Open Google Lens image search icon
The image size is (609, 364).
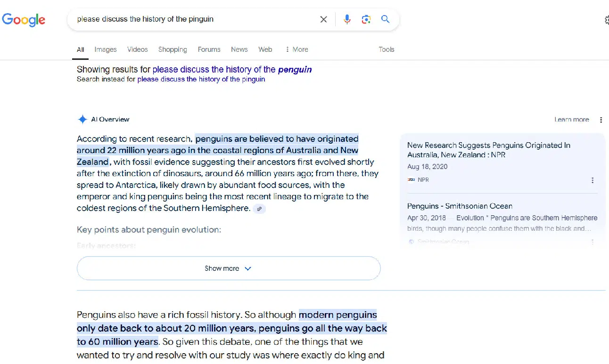pos(366,19)
